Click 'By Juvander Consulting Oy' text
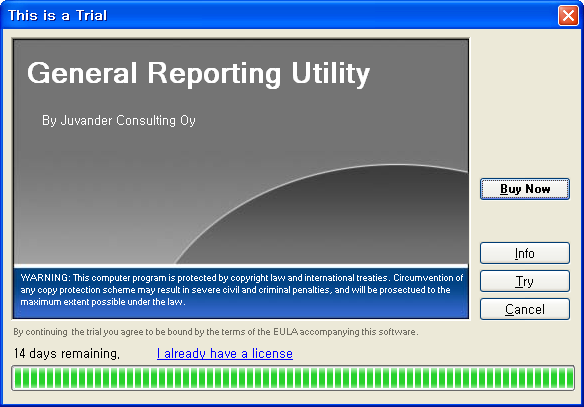Image resolution: width=584 pixels, height=407 pixels. coord(119,120)
